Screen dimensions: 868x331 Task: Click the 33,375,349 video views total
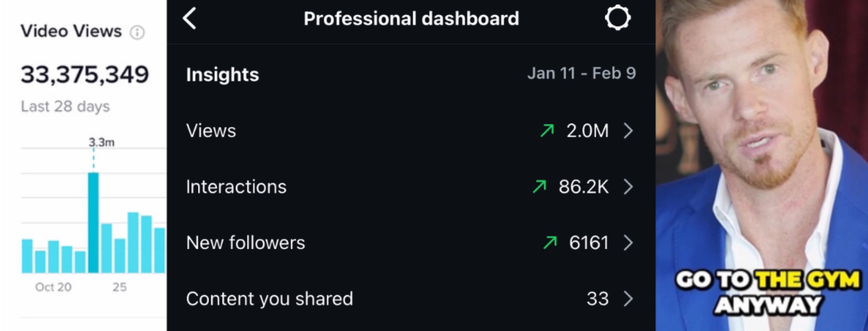85,75
